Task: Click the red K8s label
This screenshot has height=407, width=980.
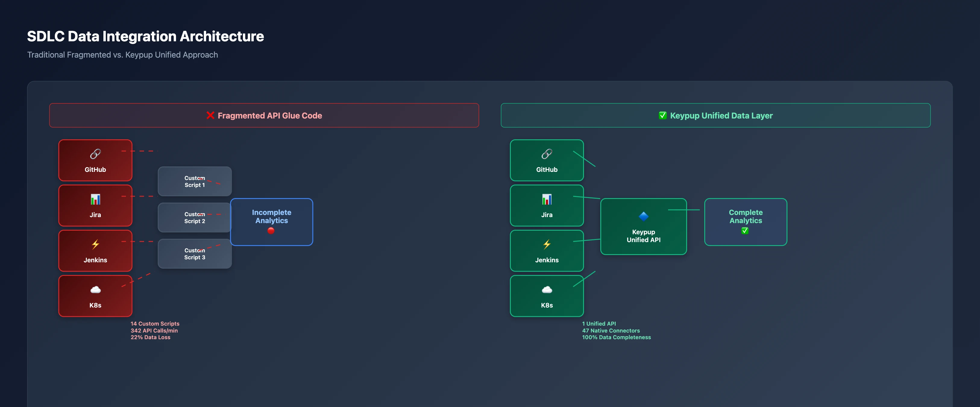Action: tap(95, 305)
